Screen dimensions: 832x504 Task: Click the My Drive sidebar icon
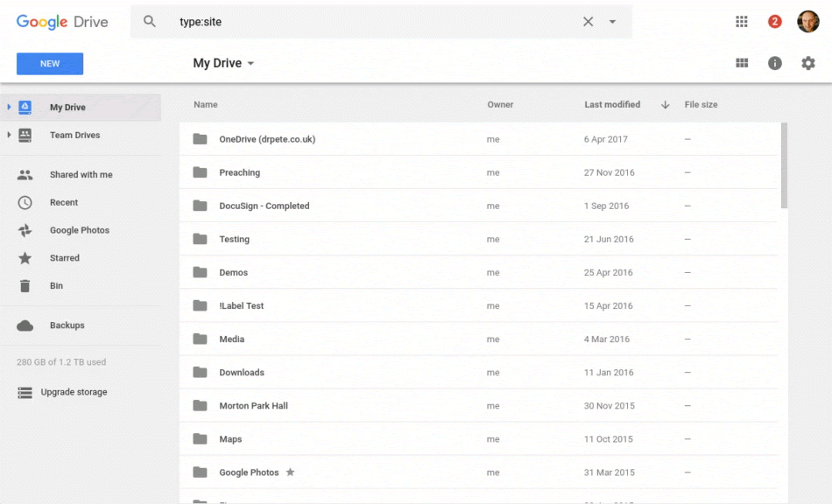(25, 107)
